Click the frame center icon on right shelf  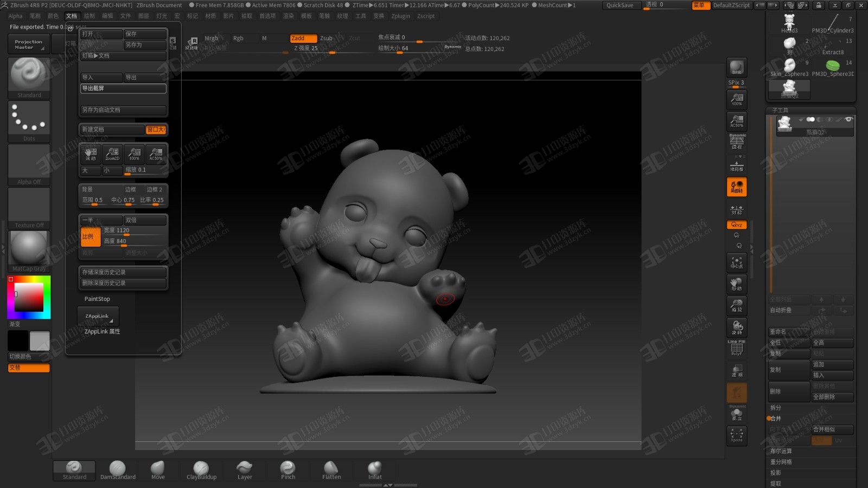(737, 262)
